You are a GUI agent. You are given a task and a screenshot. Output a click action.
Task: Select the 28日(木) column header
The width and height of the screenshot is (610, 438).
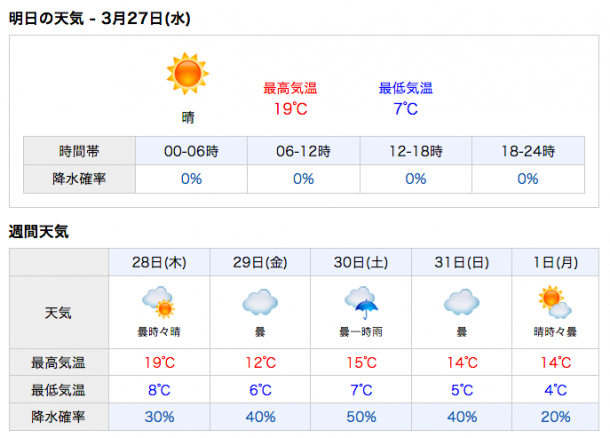[159, 263]
